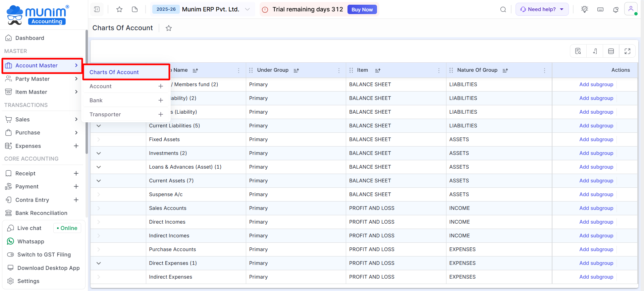Image resolution: width=644 pixels, height=291 pixels.
Task: Click the keyboard shortcuts icon in header
Action: [x=600, y=9]
